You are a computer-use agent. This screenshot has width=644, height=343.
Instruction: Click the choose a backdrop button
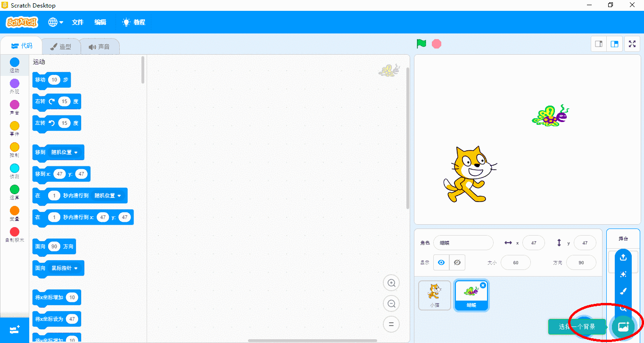pyautogui.click(x=623, y=327)
